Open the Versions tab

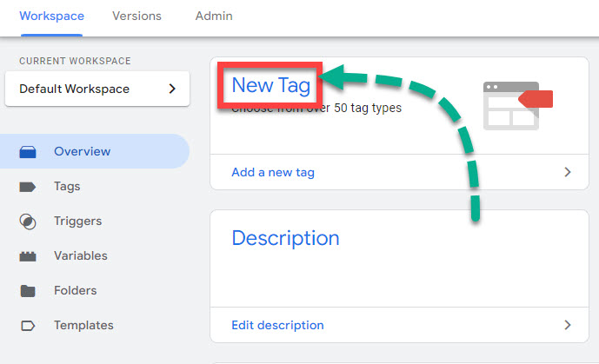point(139,17)
